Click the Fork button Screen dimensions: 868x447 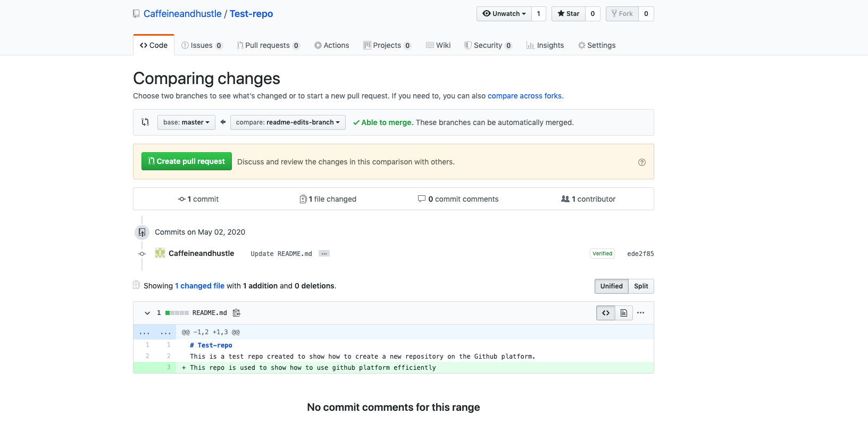click(622, 14)
